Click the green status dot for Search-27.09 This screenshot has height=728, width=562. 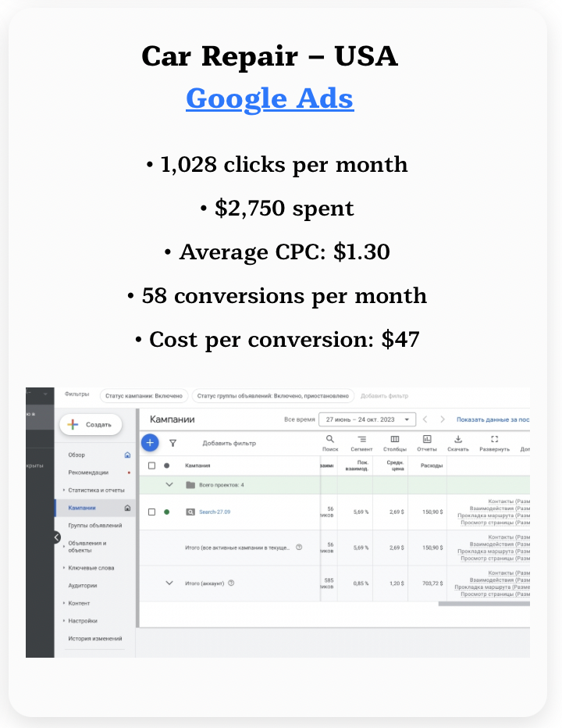pos(166,512)
